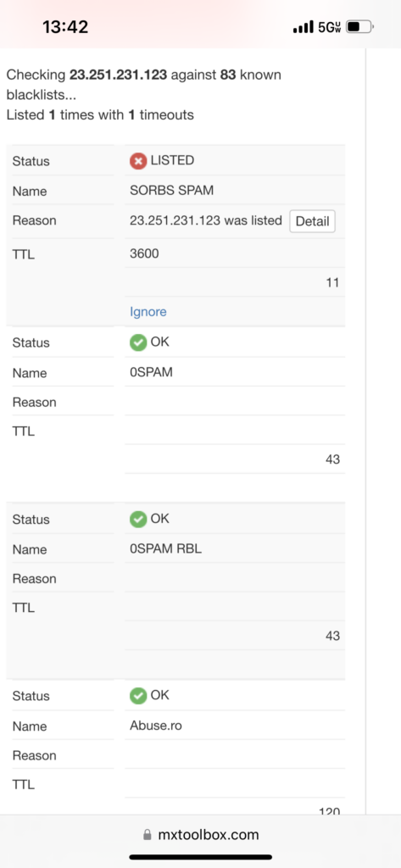Click the green OK icon for 0SPAM

click(138, 342)
